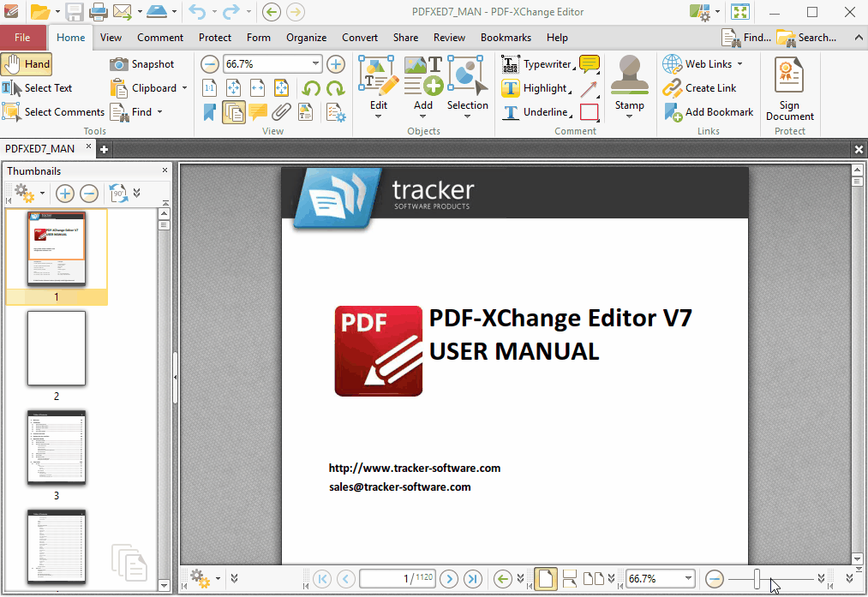
Task: Select the Underline text tool
Action: [536, 111]
